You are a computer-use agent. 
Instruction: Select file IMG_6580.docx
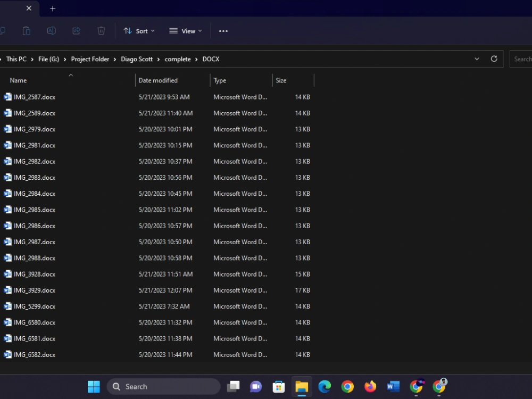(x=34, y=323)
